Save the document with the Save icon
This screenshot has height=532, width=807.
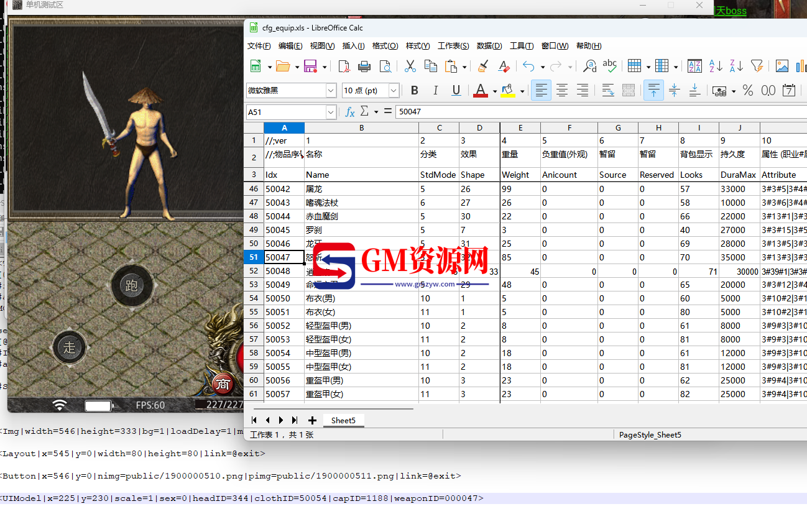[x=310, y=66]
